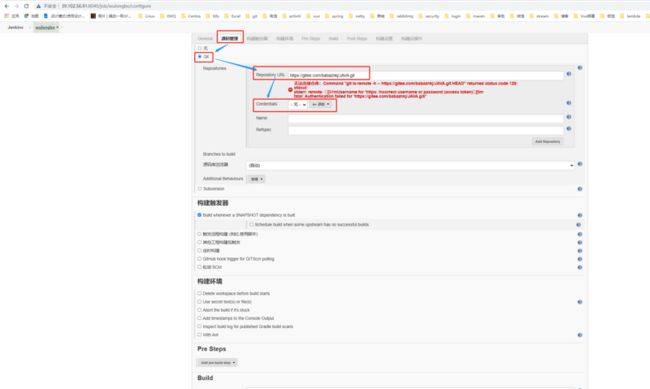The image size is (650, 389).
Task: Select the 无 (none) source control radio
Action: (200, 48)
